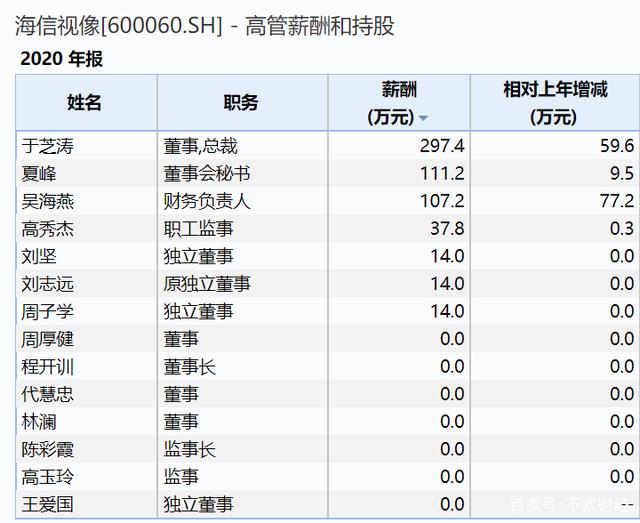
Task: Click the 海信视像[600060.SH] title text
Action: coord(118,26)
